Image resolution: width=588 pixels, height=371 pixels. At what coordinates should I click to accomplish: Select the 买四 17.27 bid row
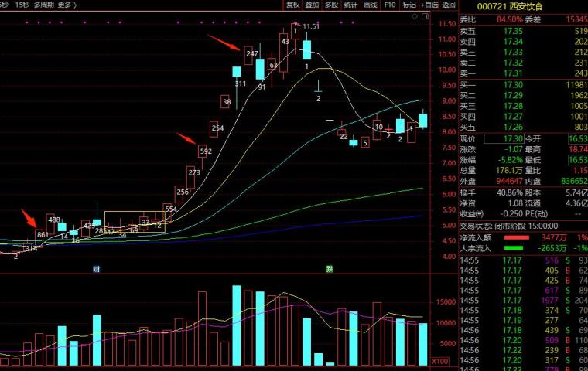coord(524,117)
